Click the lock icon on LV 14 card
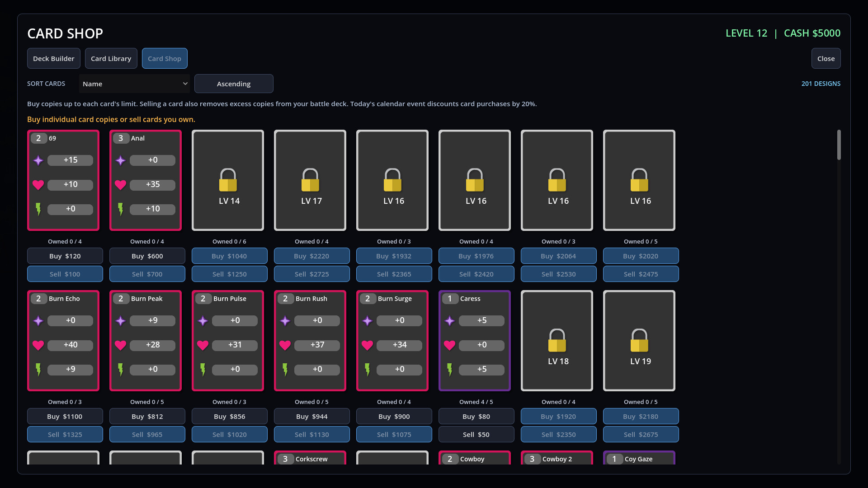Image resolution: width=868 pixels, height=488 pixels. pos(228,180)
